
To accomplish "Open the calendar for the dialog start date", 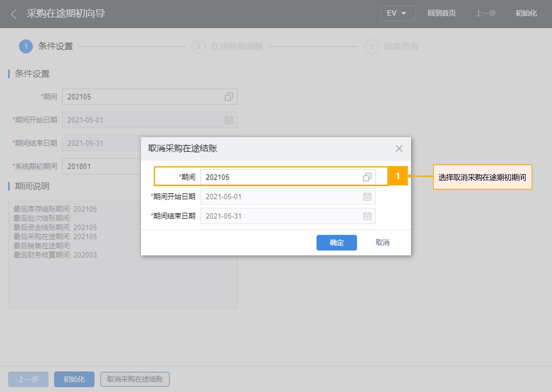I will (367, 197).
